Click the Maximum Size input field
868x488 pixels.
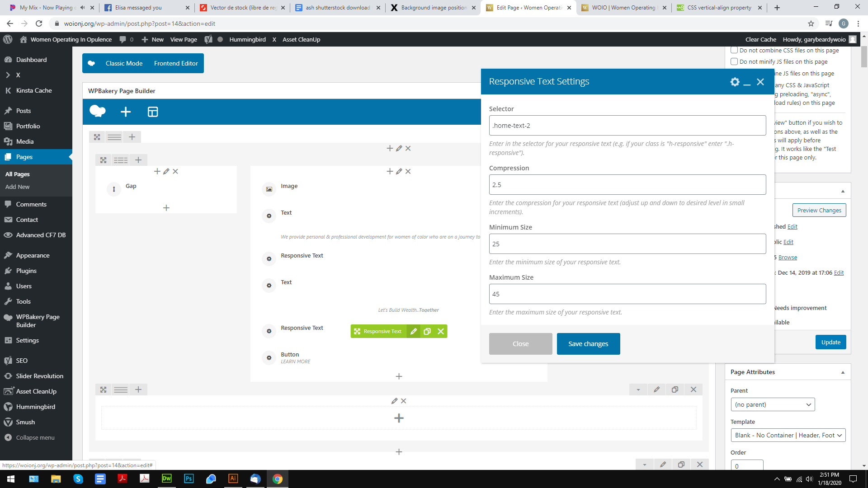pos(627,294)
